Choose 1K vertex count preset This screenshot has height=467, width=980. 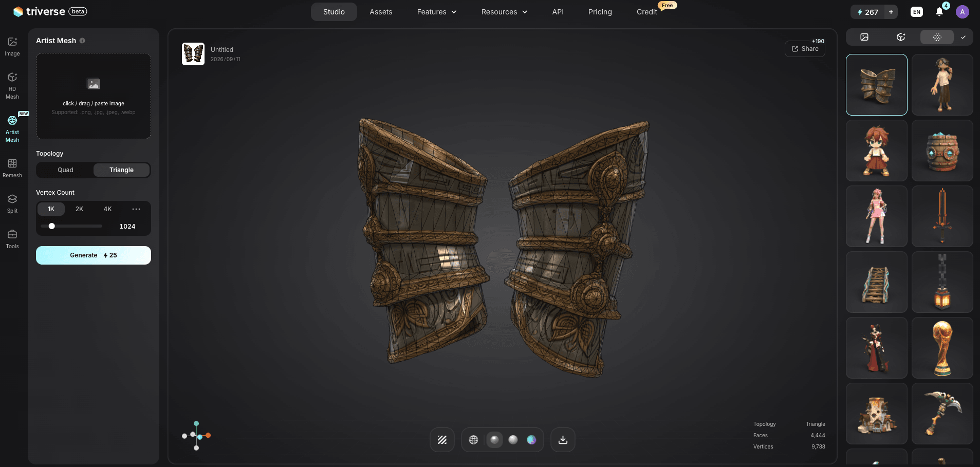point(51,209)
